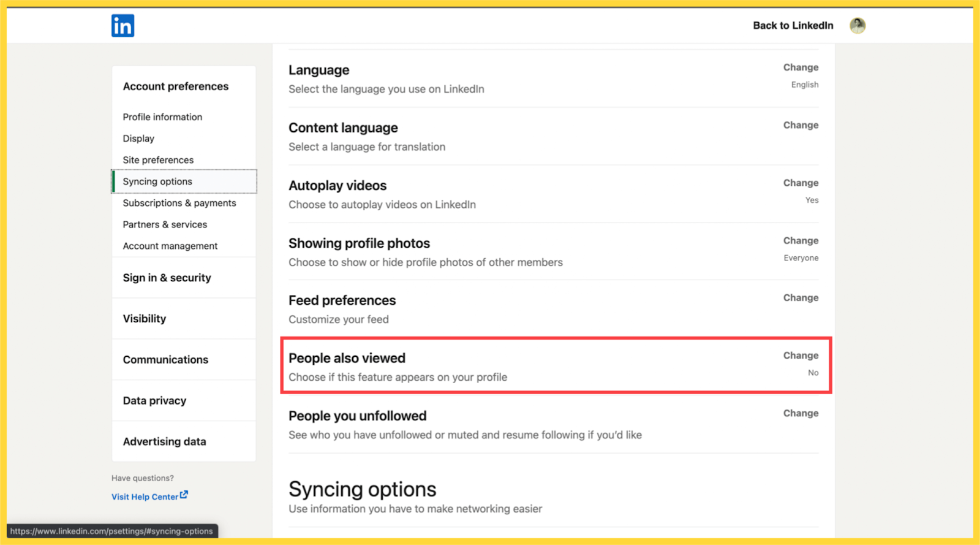
Task: Click the Visit Help Center external link
Action: [149, 496]
